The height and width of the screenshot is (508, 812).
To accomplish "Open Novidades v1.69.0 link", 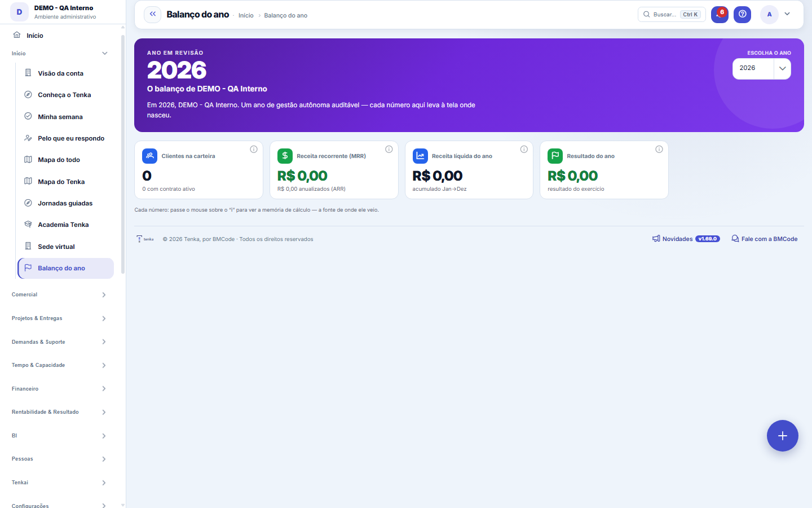I will 686,239.
